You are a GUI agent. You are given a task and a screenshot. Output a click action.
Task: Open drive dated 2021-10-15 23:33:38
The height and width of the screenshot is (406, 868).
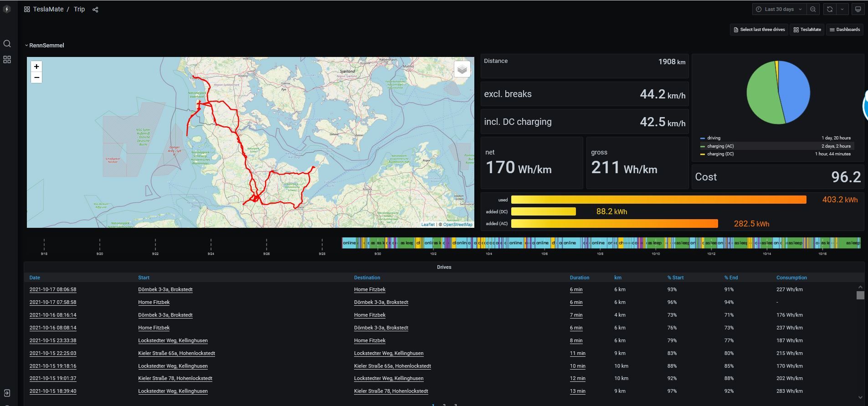click(x=53, y=341)
